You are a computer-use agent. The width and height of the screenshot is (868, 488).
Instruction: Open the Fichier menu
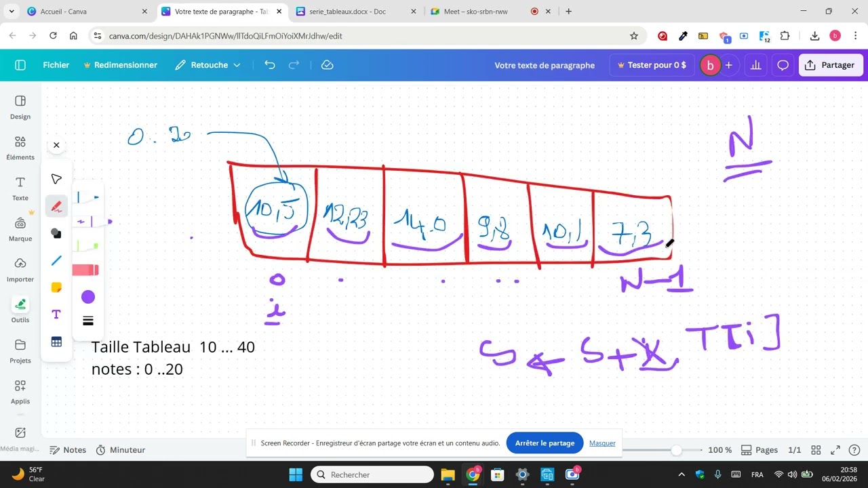coord(56,65)
